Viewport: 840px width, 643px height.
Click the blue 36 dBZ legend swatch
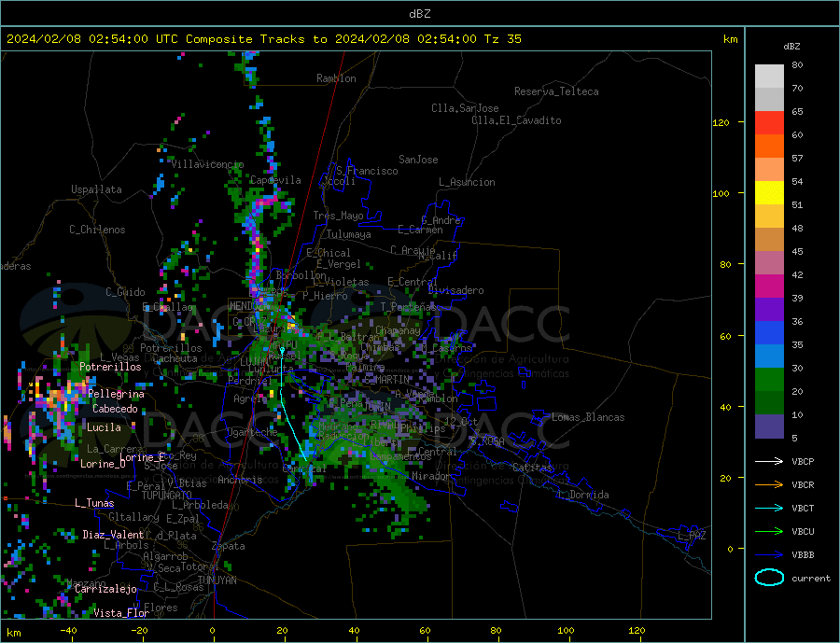[769, 333]
